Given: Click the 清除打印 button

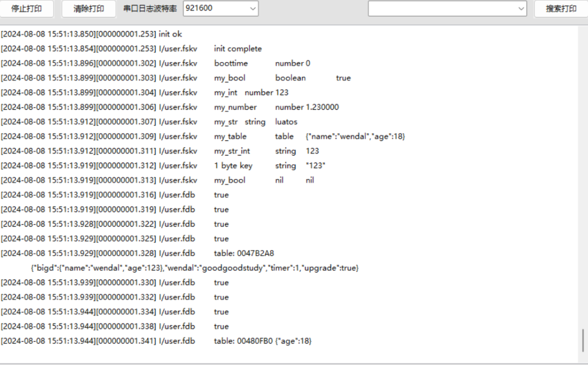Looking at the screenshot, I should tap(89, 9).
